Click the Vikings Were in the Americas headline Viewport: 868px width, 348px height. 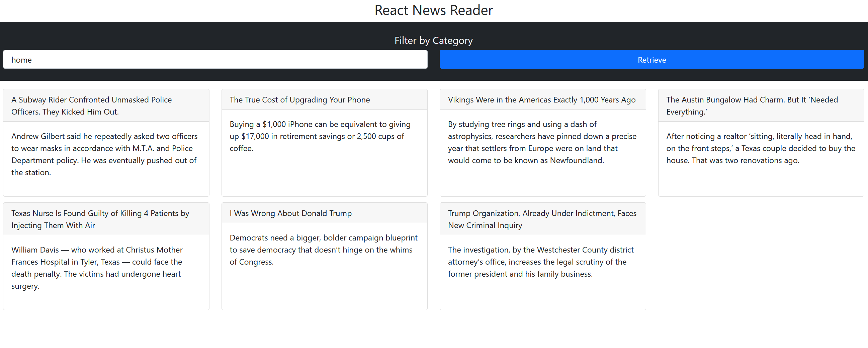pos(541,100)
